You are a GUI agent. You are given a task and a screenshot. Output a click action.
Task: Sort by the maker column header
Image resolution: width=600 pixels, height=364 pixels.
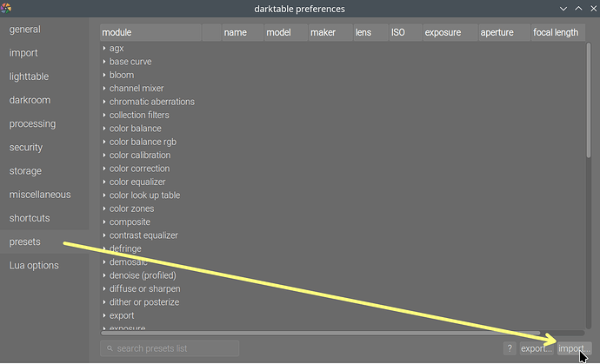[330, 32]
